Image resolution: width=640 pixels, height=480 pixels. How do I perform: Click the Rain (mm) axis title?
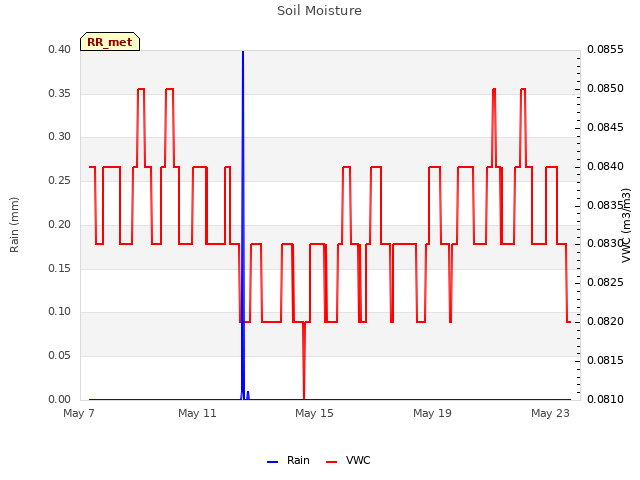pyautogui.click(x=14, y=225)
